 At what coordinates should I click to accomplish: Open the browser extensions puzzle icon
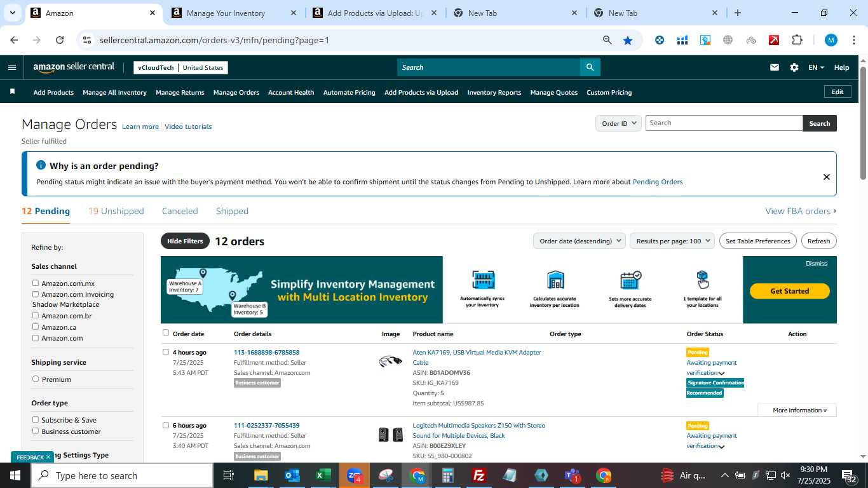(797, 40)
